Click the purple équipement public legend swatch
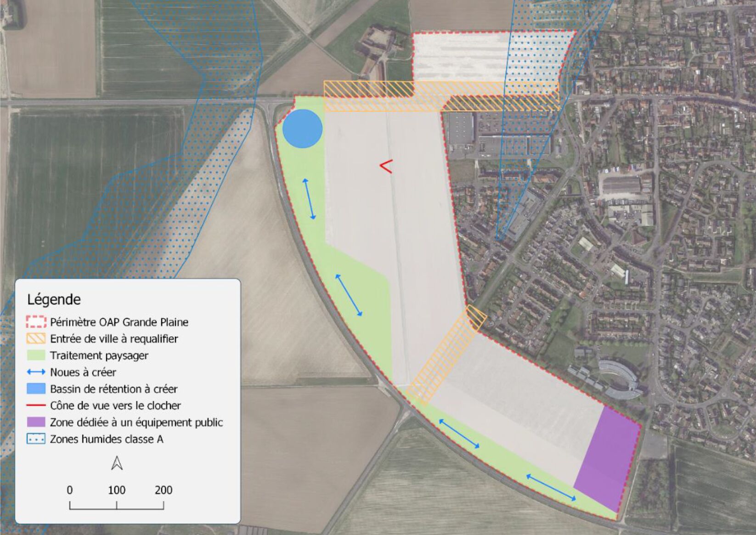 tap(36, 422)
